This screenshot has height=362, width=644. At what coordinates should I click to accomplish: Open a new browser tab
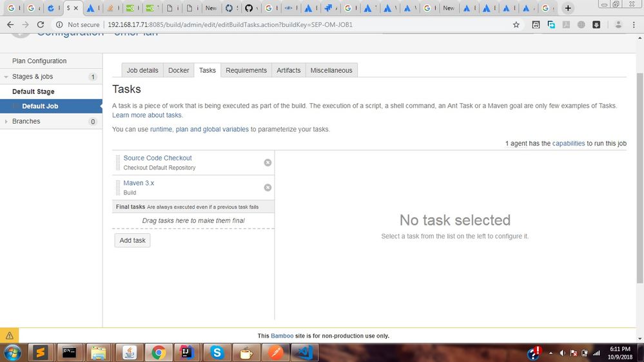coord(567,8)
